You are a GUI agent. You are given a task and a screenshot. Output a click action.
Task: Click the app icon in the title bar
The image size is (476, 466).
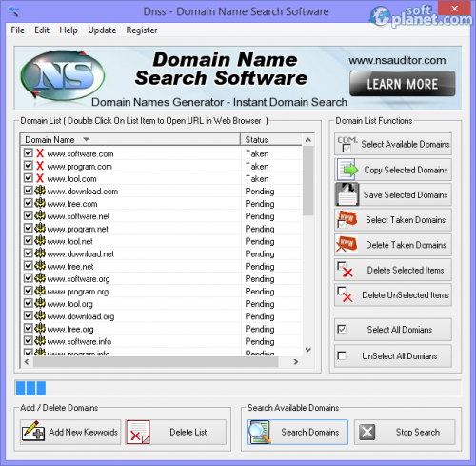point(13,10)
